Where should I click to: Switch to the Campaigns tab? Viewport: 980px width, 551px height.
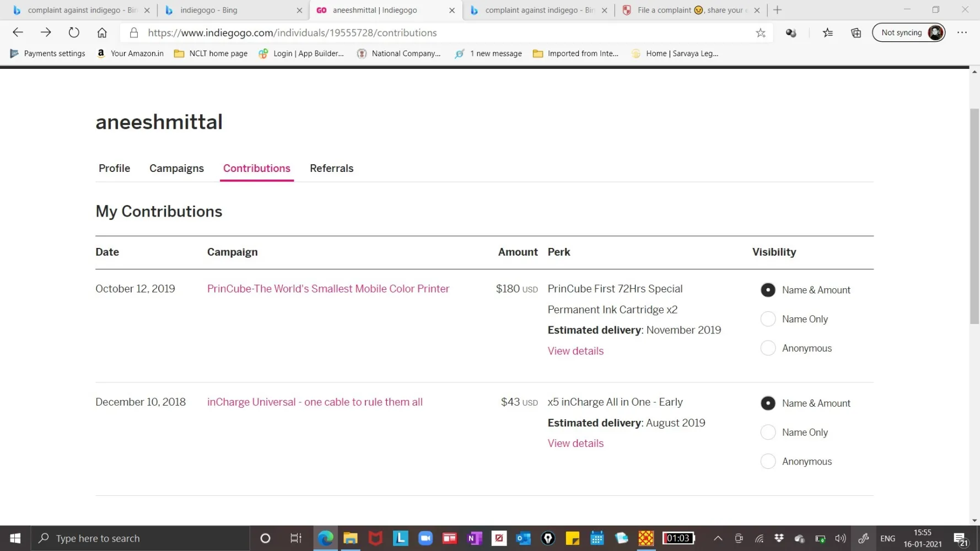pos(176,169)
